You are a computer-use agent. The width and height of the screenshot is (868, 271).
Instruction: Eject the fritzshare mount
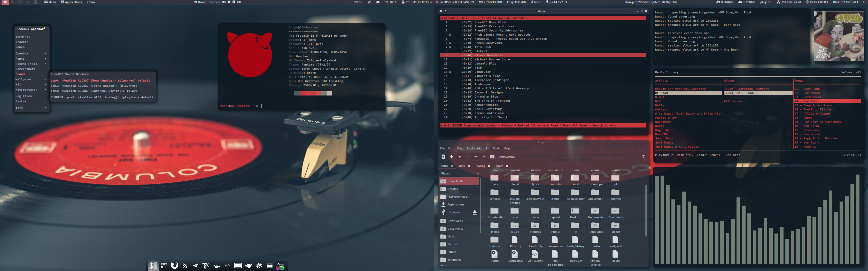click(475, 212)
